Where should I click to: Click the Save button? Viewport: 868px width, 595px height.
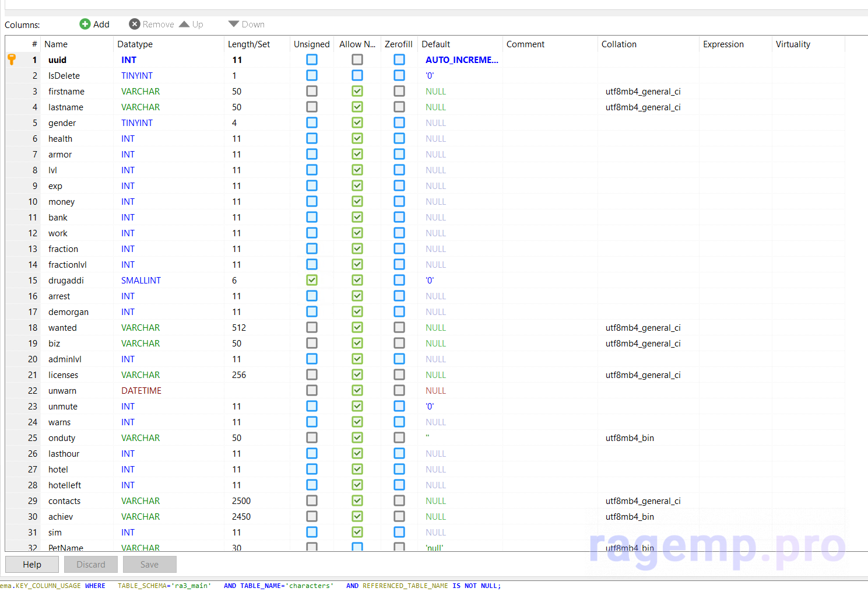[x=149, y=564]
